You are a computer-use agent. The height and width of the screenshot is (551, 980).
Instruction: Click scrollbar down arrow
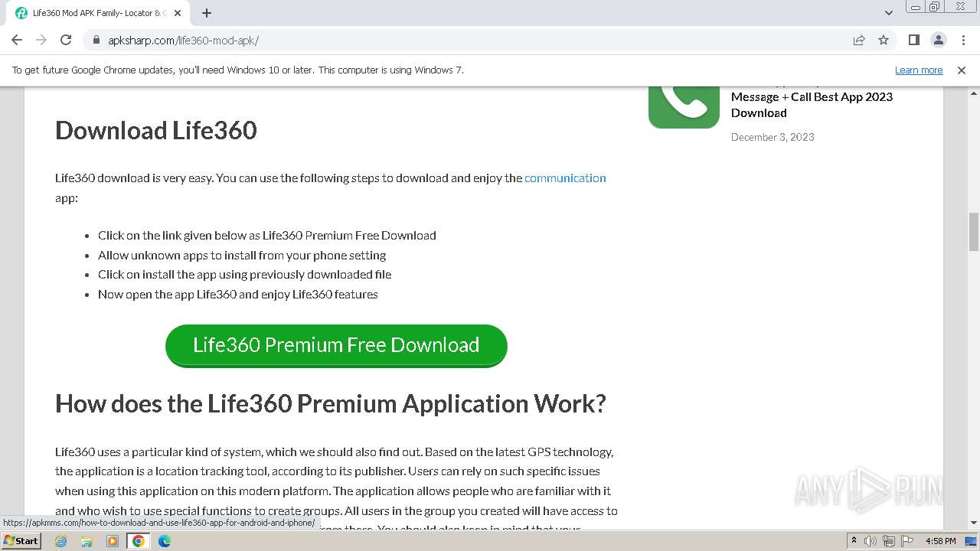tap(974, 523)
